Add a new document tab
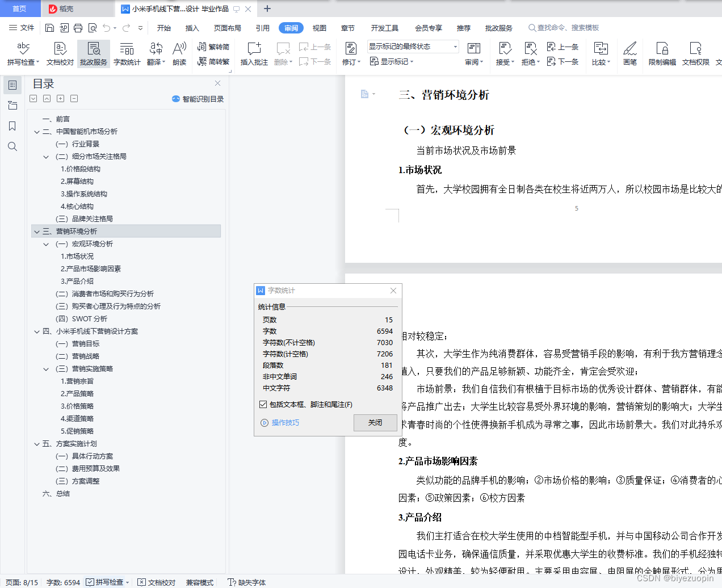 [267, 9]
